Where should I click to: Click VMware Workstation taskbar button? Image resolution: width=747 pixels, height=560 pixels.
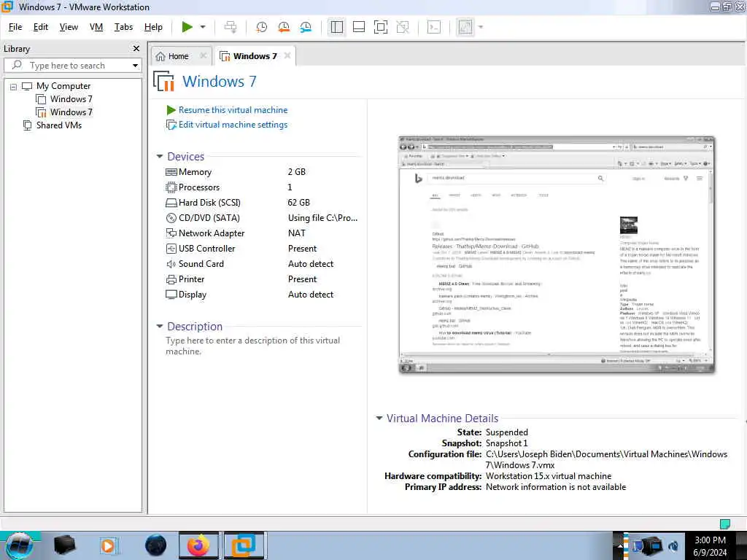[x=244, y=545]
